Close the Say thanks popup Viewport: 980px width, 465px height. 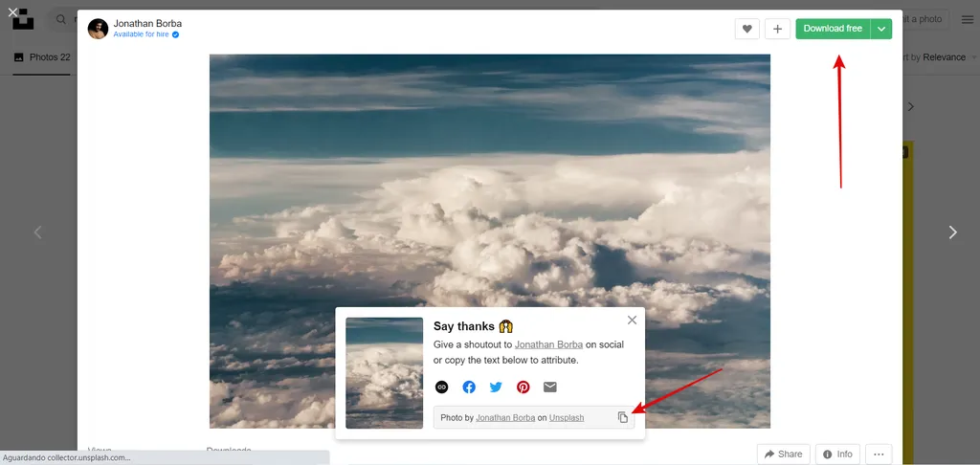pos(632,320)
